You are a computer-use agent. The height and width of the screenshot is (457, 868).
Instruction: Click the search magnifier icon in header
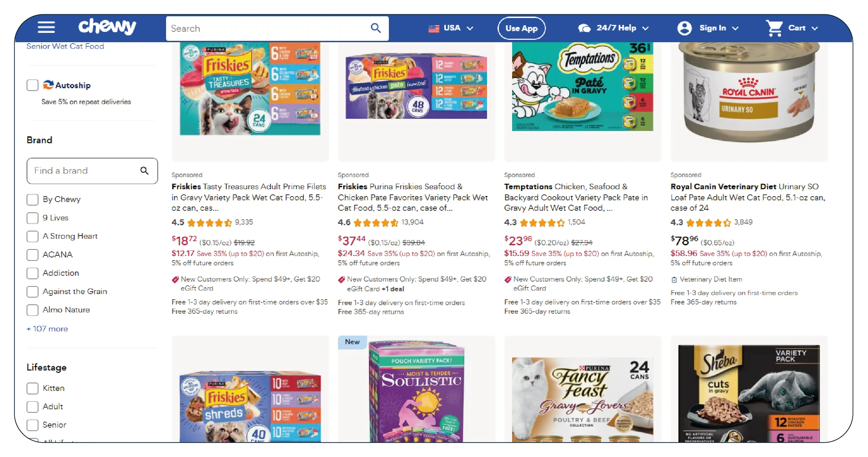(x=376, y=28)
